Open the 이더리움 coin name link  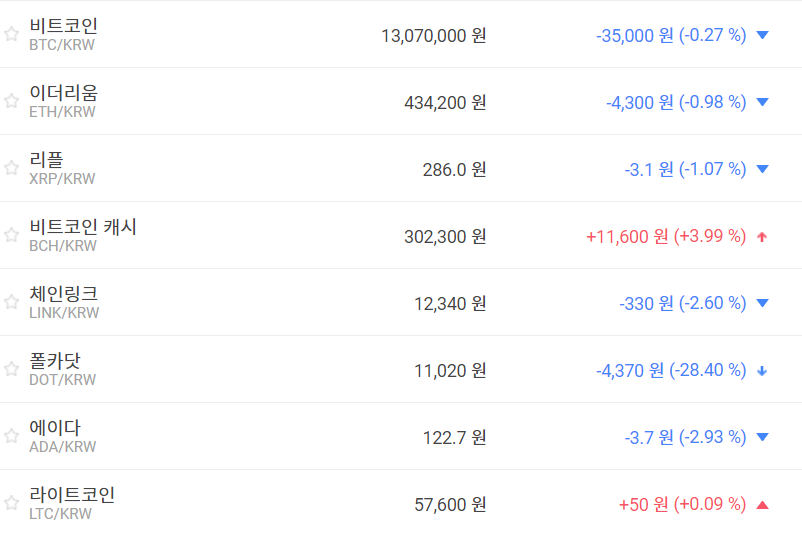[x=64, y=93]
